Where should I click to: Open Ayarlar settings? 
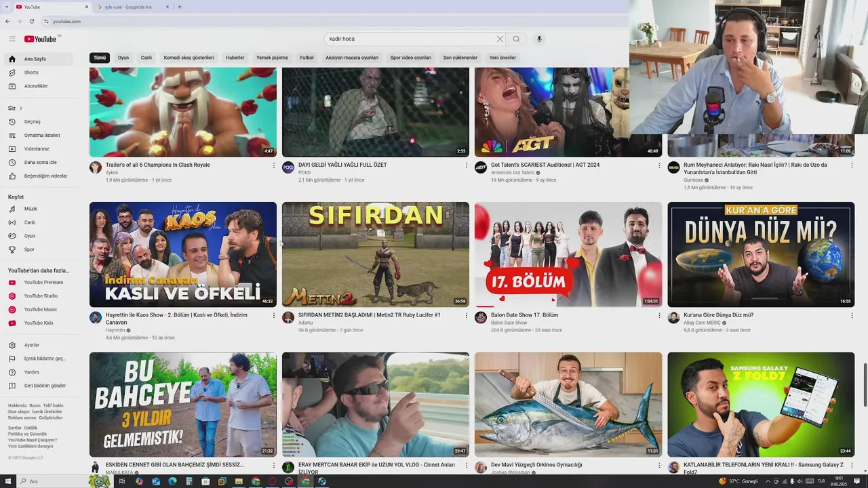tap(39, 345)
